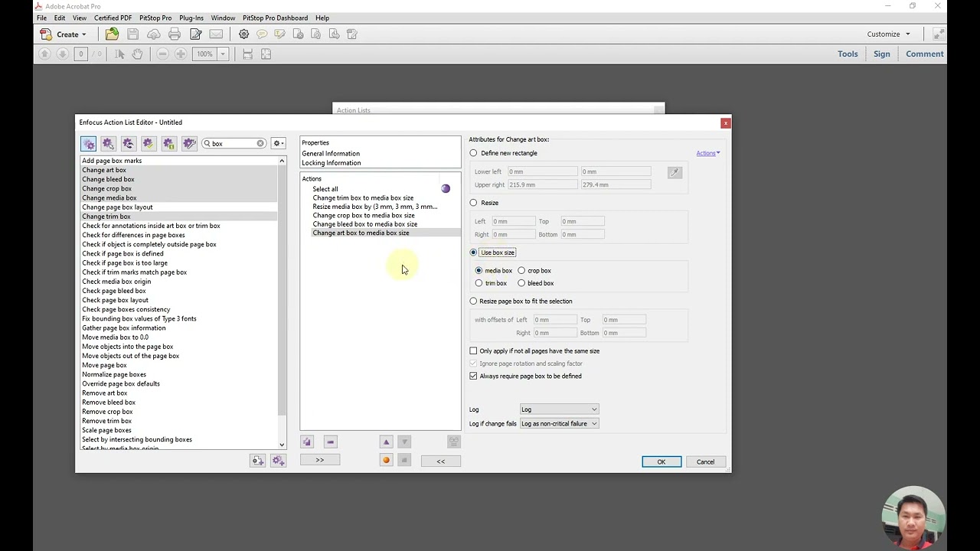980x551 pixels.
Task: Open the gear options dropdown beside search
Action: point(278,143)
